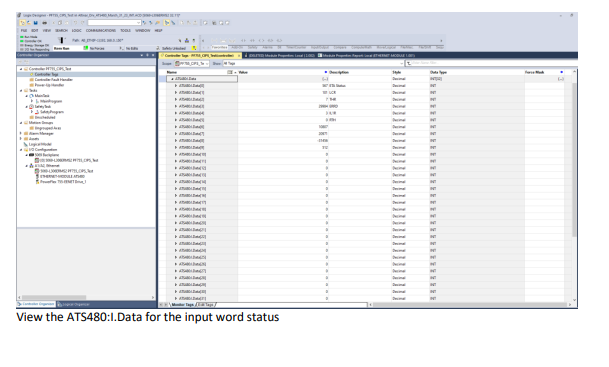Click the 5069 Backplane icon
Viewport: 609px width, 367px height.
[31, 155]
